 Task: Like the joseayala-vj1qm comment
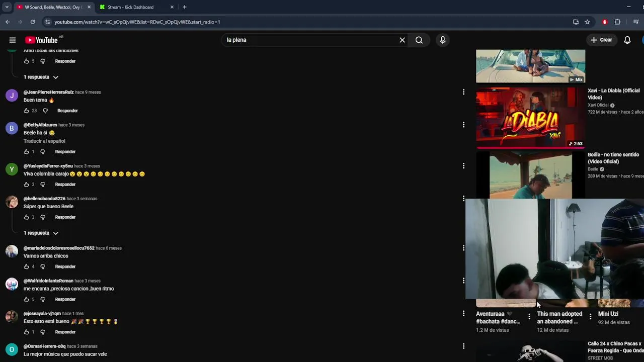[x=26, y=332]
